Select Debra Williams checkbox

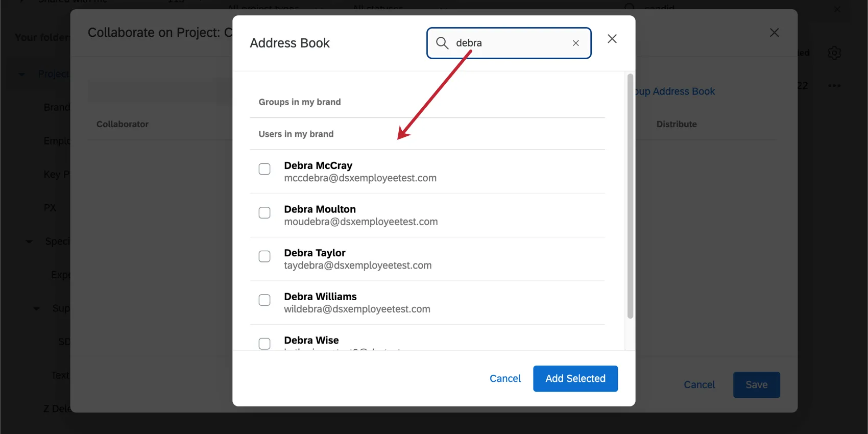[264, 300]
